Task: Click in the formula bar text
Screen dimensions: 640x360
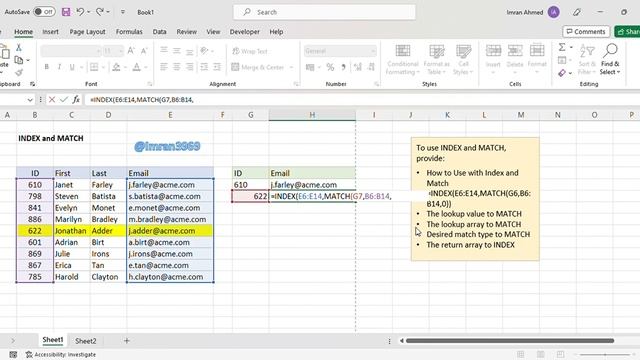Action: click(142, 100)
